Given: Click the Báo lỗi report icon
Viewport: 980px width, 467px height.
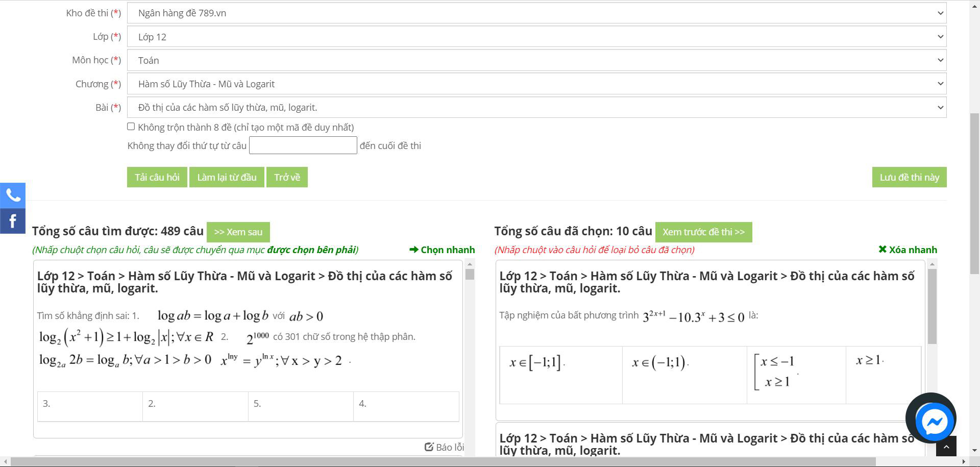Looking at the screenshot, I should coord(429,447).
